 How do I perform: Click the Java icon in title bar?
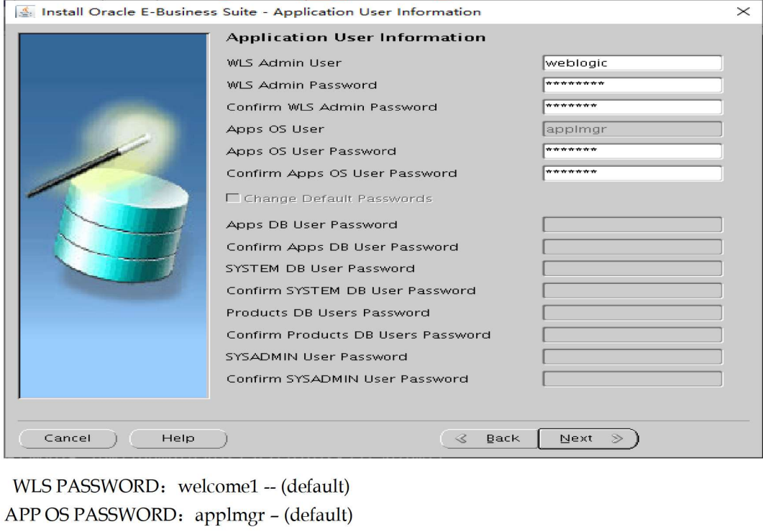point(25,12)
